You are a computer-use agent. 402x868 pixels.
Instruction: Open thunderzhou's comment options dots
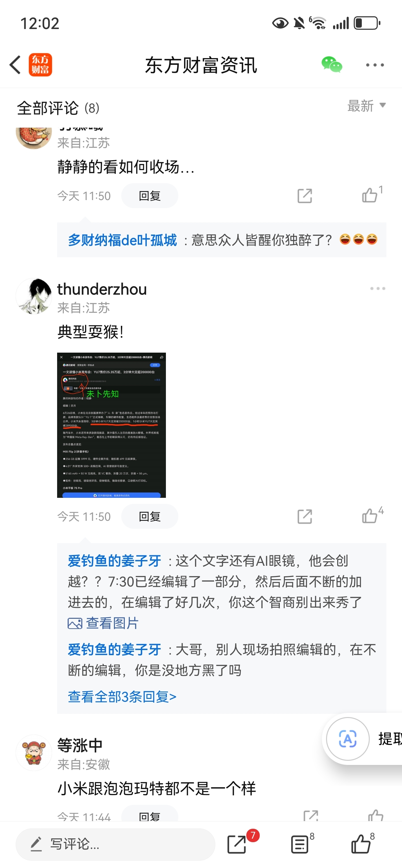(377, 288)
